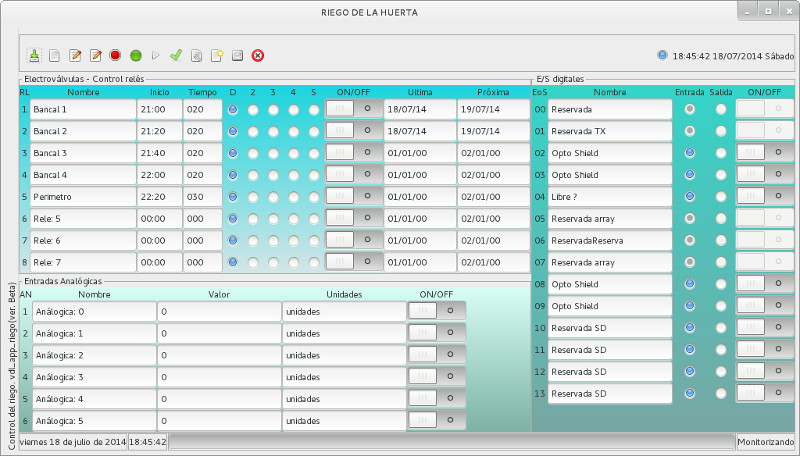The height and width of the screenshot is (456, 800).
Task: Click the green checkmark toolbar icon
Action: click(176, 56)
